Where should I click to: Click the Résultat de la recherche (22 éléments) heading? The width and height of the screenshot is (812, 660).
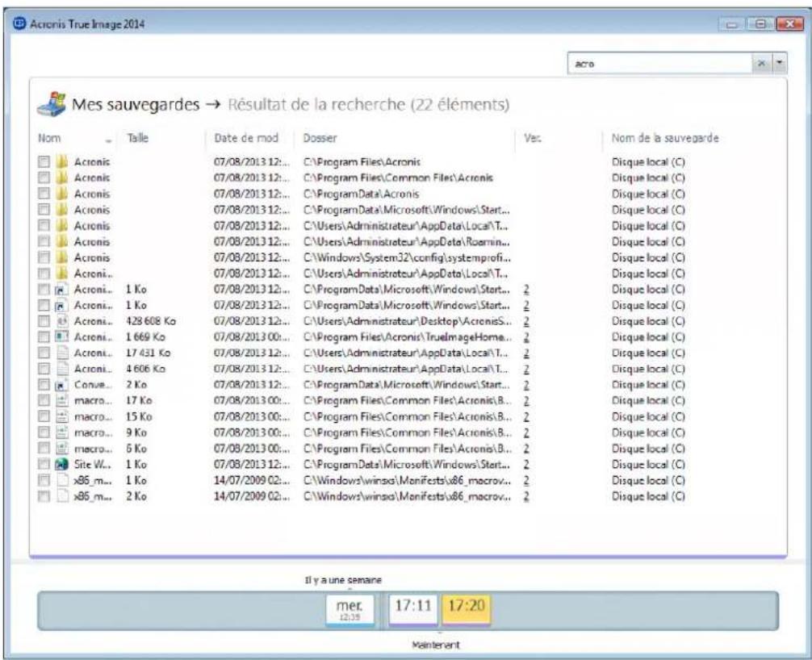click(x=369, y=105)
